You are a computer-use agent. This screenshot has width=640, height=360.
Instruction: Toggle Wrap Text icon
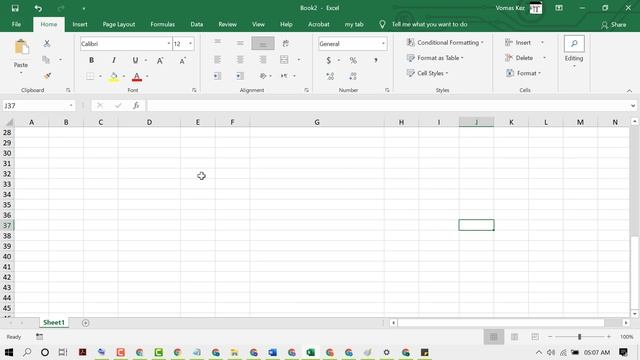tap(286, 43)
